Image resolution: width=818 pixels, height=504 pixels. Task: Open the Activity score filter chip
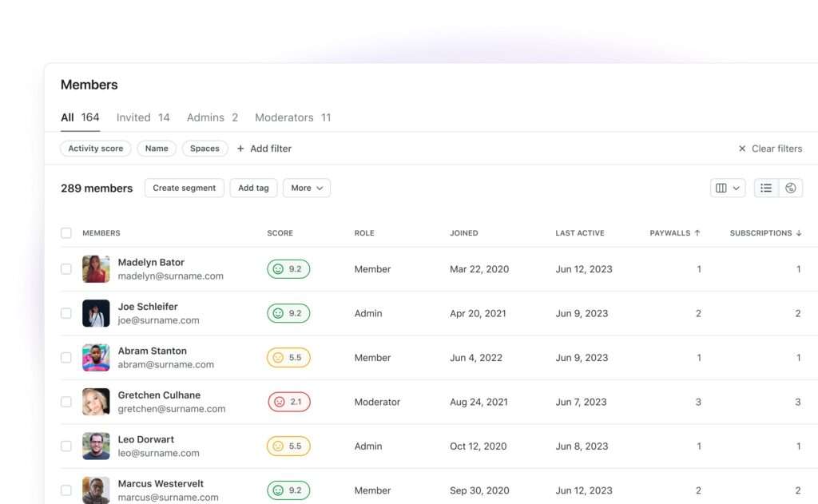tap(95, 149)
